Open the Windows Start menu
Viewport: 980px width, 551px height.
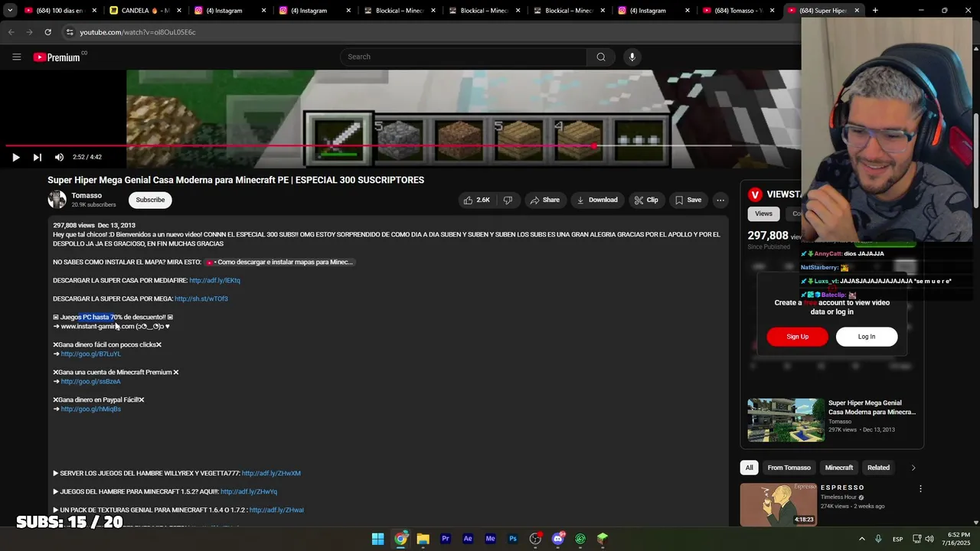pyautogui.click(x=377, y=539)
